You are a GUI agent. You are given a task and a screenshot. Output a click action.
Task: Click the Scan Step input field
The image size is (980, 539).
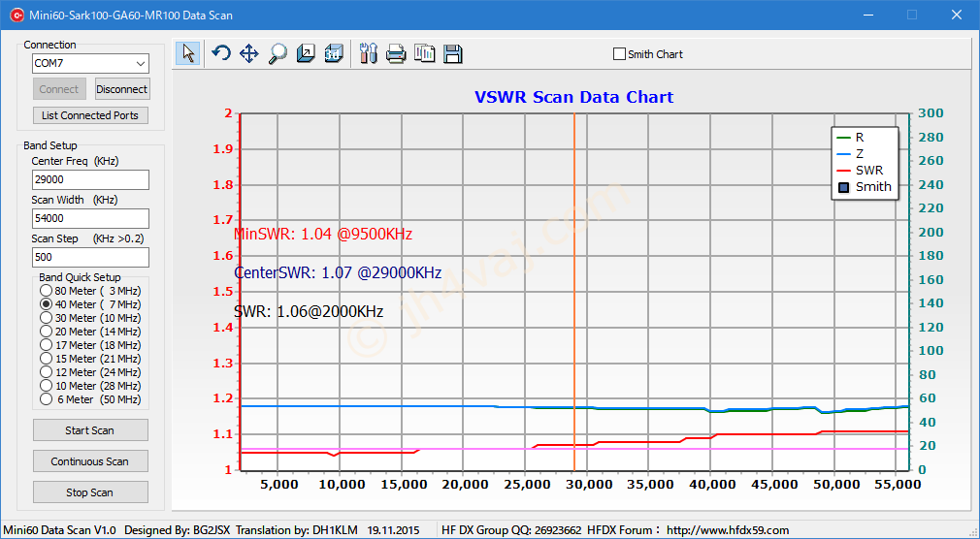(x=90, y=257)
